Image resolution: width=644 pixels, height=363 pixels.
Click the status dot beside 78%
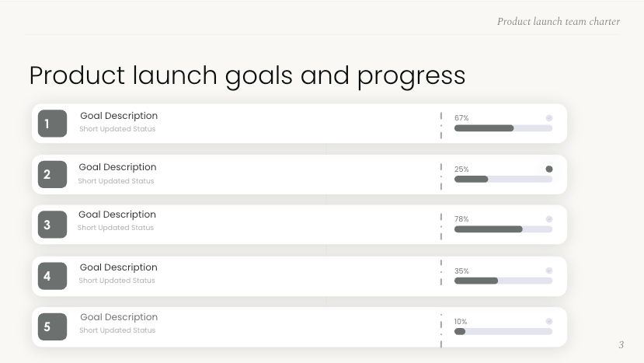549,219
